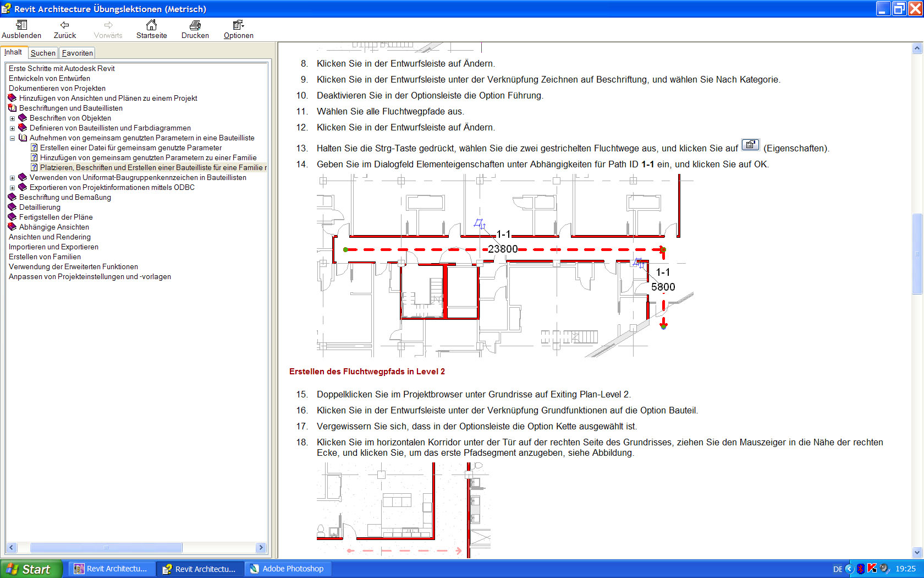Switch to the Inhalt tab
Screen dimensions: 924x578
(14, 52)
